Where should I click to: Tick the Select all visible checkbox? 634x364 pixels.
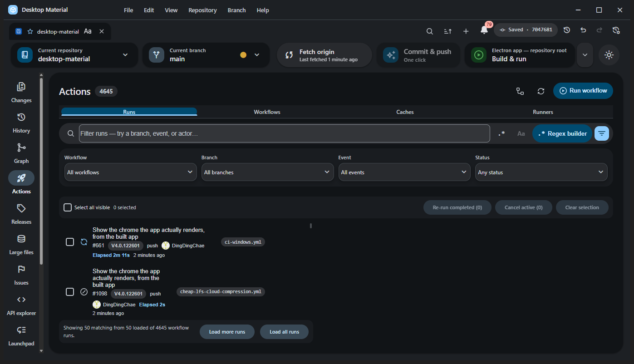[68, 207]
